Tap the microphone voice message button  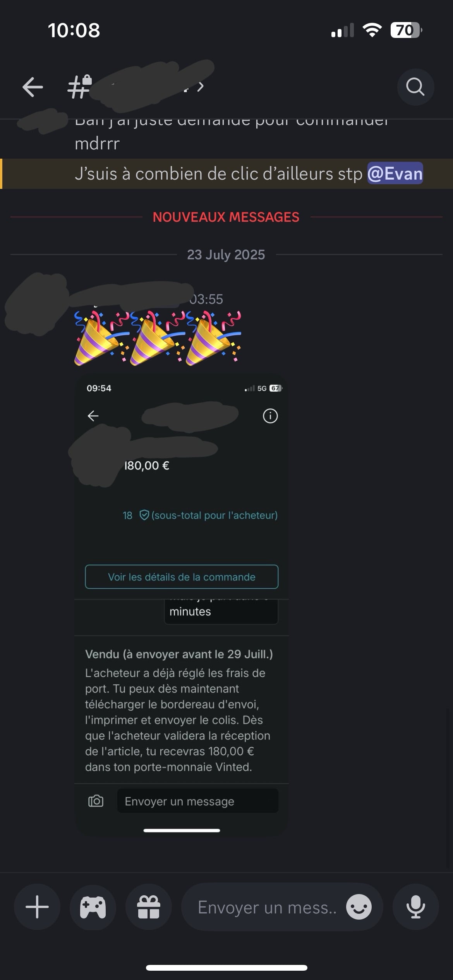415,906
